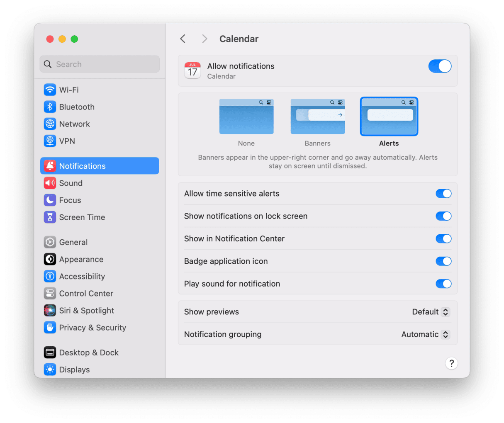
Task: Click the VPN globe icon
Action: point(50,141)
